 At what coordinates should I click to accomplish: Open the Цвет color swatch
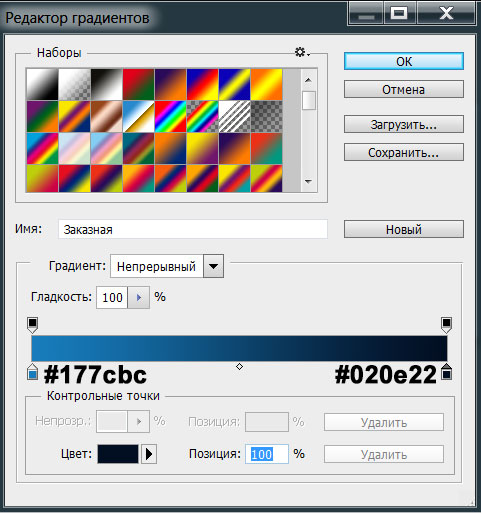pyautogui.click(x=118, y=454)
